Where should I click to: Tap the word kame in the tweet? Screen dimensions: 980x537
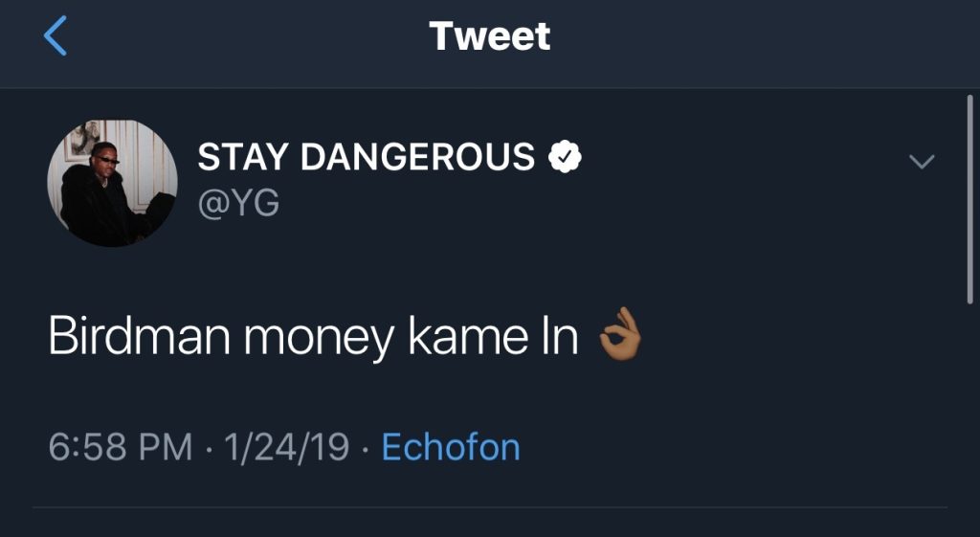tap(468, 336)
